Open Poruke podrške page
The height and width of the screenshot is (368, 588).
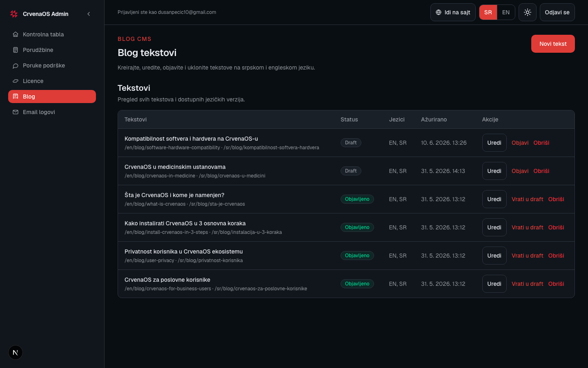52,65
